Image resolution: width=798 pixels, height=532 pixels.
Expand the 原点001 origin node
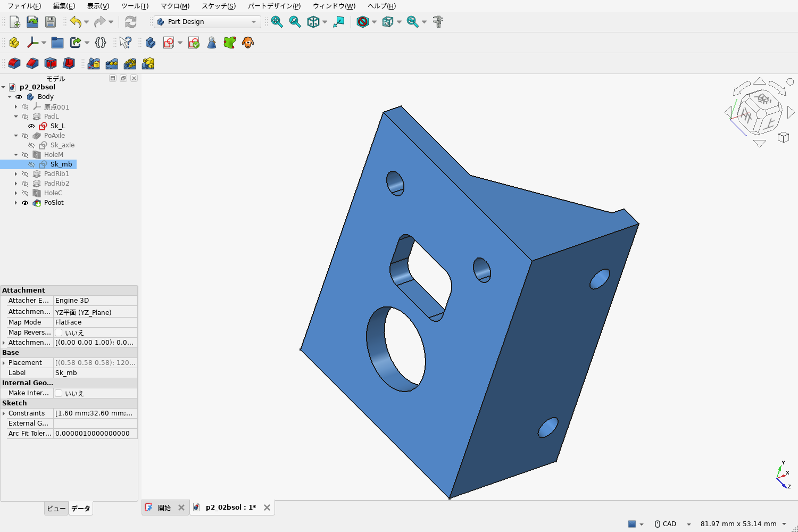click(x=16, y=107)
